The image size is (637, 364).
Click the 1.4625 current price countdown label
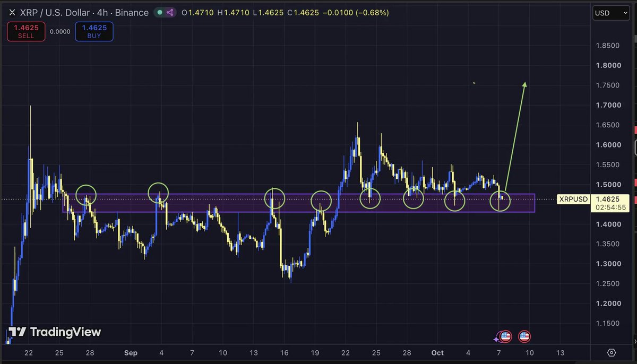tap(609, 203)
